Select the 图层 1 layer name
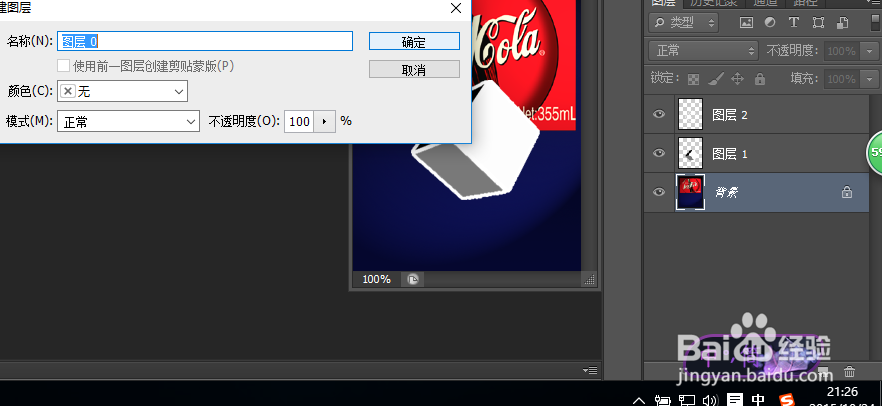 tap(730, 154)
